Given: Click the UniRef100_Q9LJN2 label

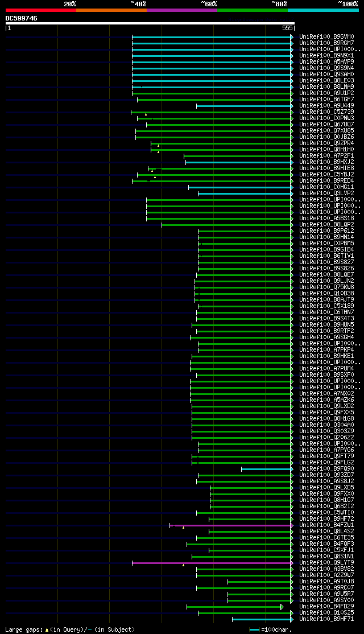Looking at the screenshot, I should (x=327, y=281).
